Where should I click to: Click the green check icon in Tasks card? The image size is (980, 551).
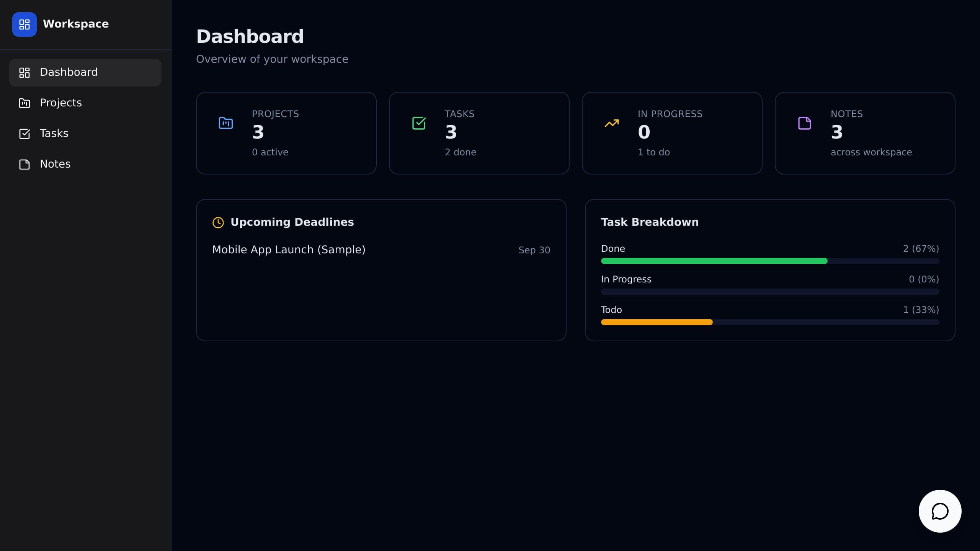[x=419, y=123]
